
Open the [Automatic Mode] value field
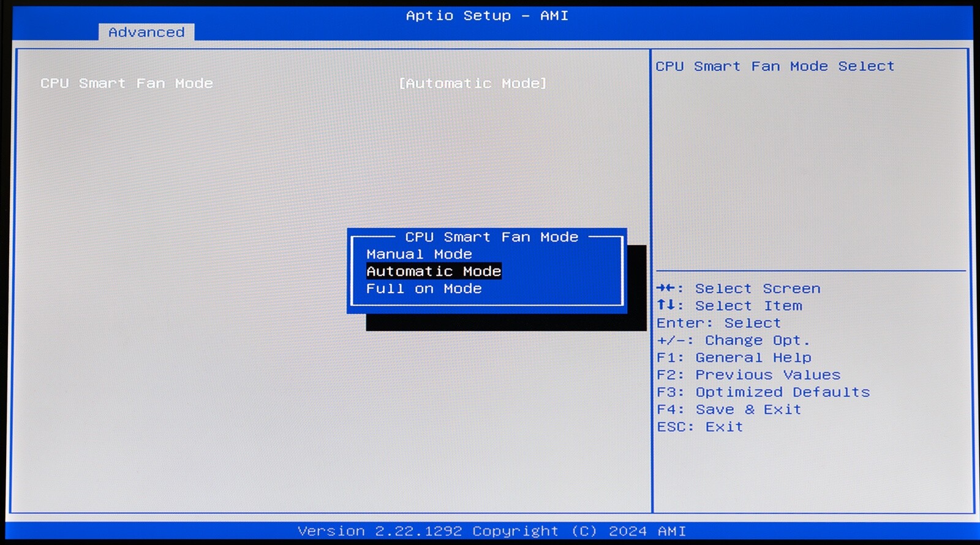[x=472, y=83]
